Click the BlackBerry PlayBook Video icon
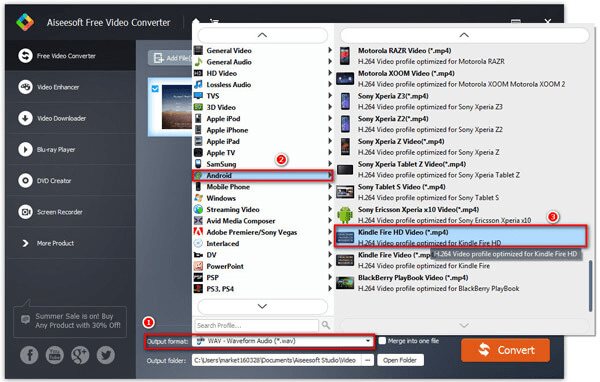The width and height of the screenshot is (600, 382). pyautogui.click(x=345, y=283)
